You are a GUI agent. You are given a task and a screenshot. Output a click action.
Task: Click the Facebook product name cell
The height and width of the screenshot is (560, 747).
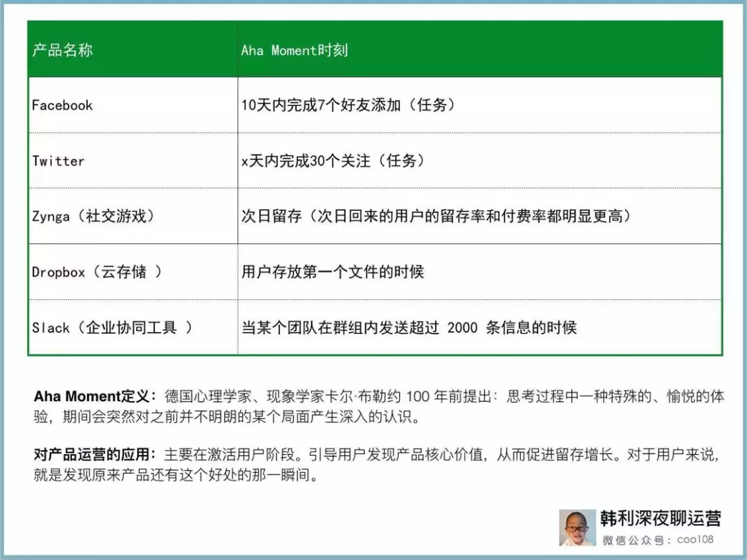pyautogui.click(x=133, y=105)
